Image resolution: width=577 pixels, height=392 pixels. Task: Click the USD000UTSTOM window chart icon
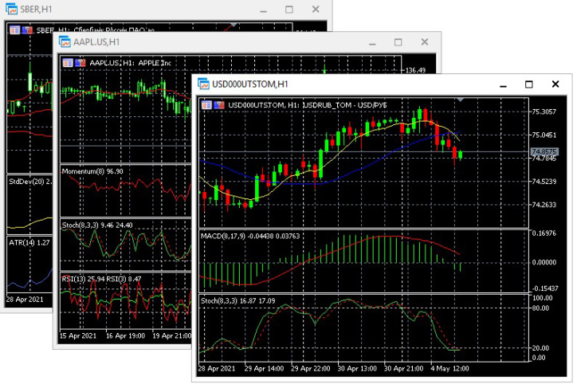pyautogui.click(x=202, y=84)
